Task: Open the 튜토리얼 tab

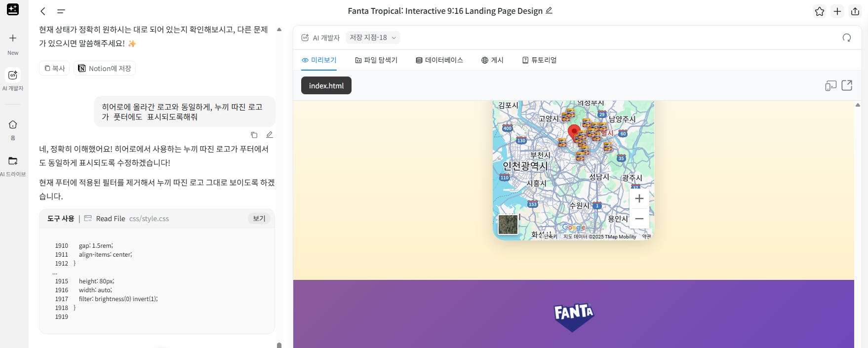Action: coord(539,60)
